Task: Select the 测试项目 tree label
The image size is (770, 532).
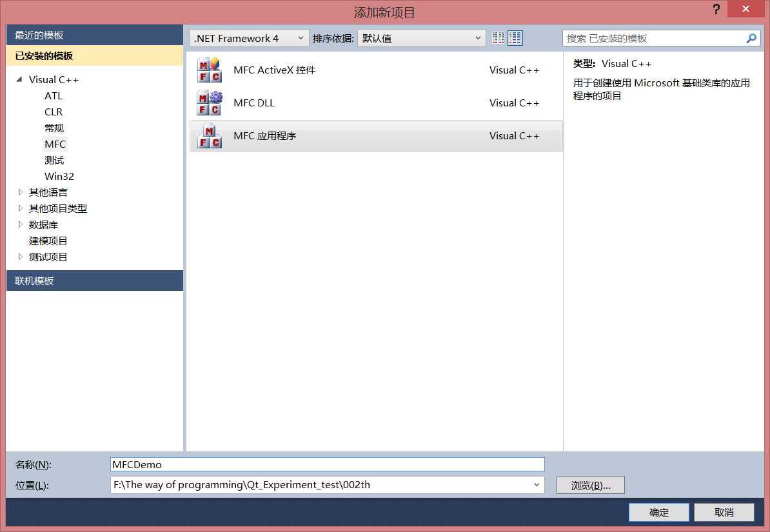Action: pyautogui.click(x=48, y=257)
